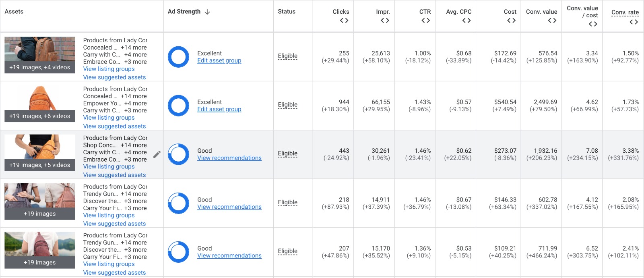Image resolution: width=644 pixels, height=278 pixels.
Task: Expand the Impr. column arrows
Action: coord(385,21)
